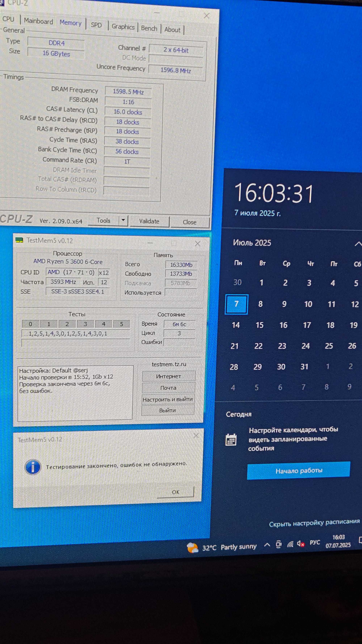The image size is (362, 644).
Task: Click the TestMem5 title bar memory icon
Action: pyautogui.click(x=19, y=240)
